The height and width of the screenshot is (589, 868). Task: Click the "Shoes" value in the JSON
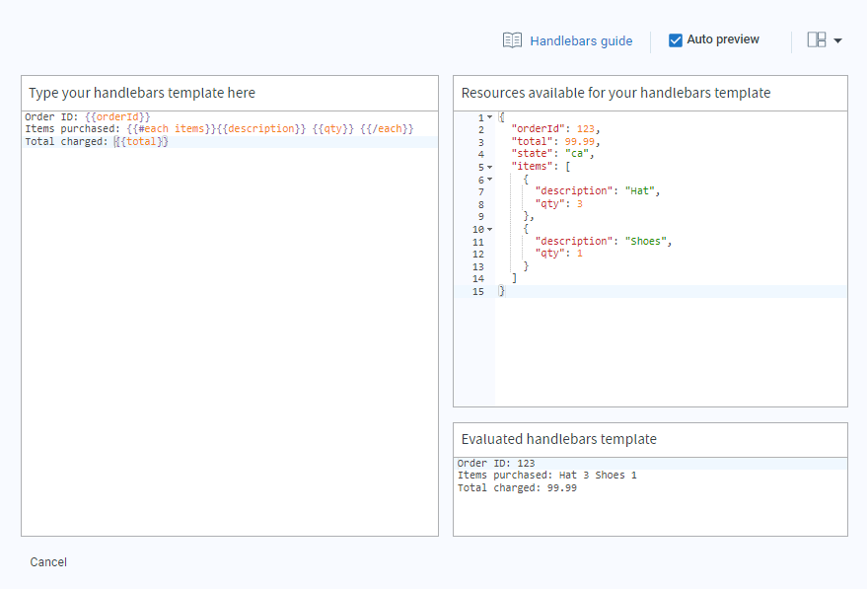tap(646, 242)
